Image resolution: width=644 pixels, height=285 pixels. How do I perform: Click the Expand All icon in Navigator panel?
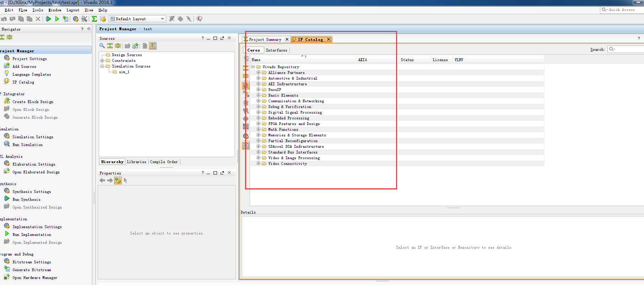point(9,37)
